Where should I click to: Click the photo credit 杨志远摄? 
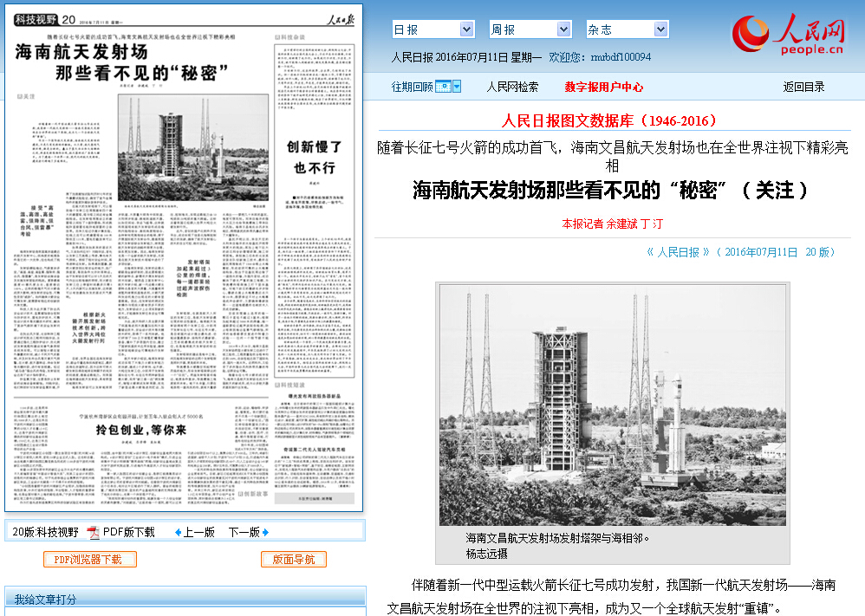(x=486, y=553)
